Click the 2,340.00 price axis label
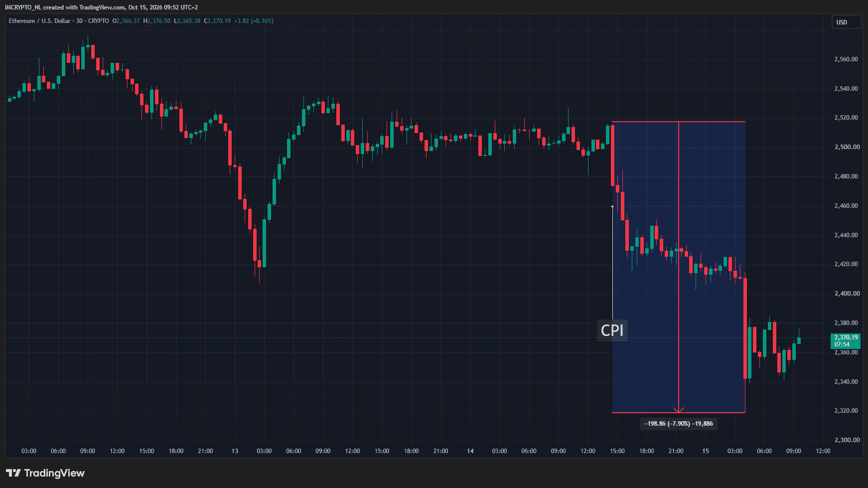868x488 pixels. [x=846, y=382]
